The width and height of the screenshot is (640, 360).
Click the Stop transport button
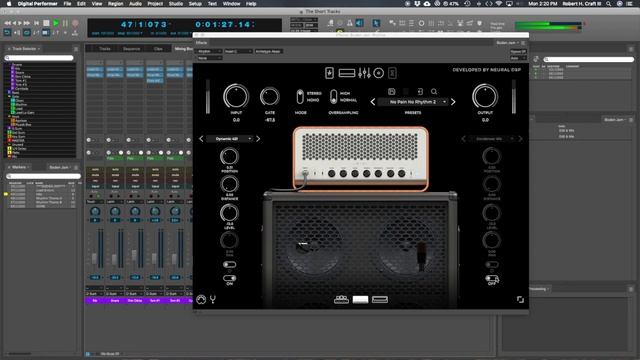tap(46, 23)
